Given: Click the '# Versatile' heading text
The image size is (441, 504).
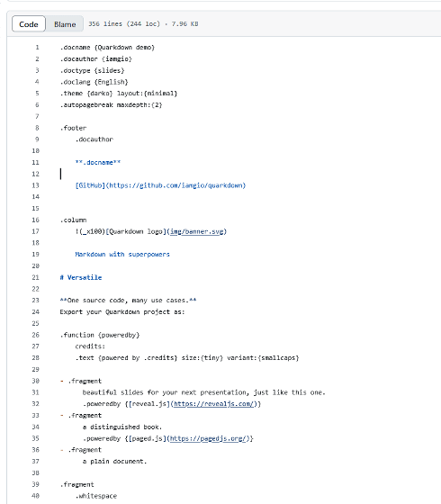Looking at the screenshot, I should [81, 277].
